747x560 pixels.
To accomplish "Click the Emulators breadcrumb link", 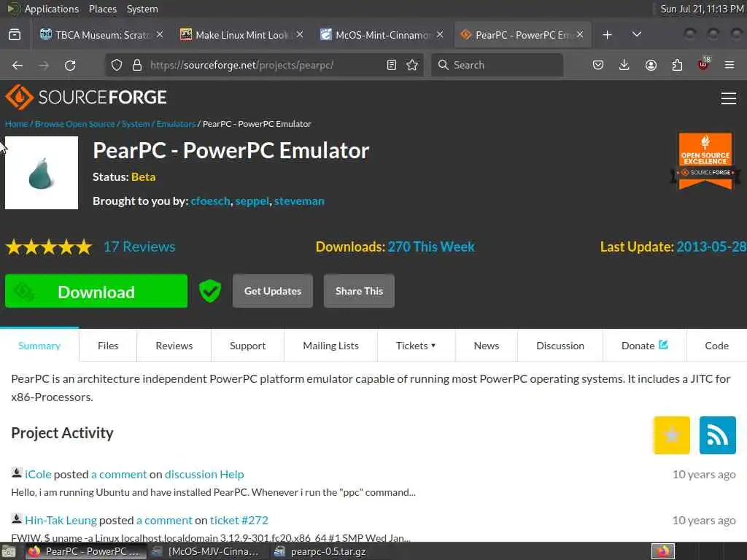I will pyautogui.click(x=176, y=124).
